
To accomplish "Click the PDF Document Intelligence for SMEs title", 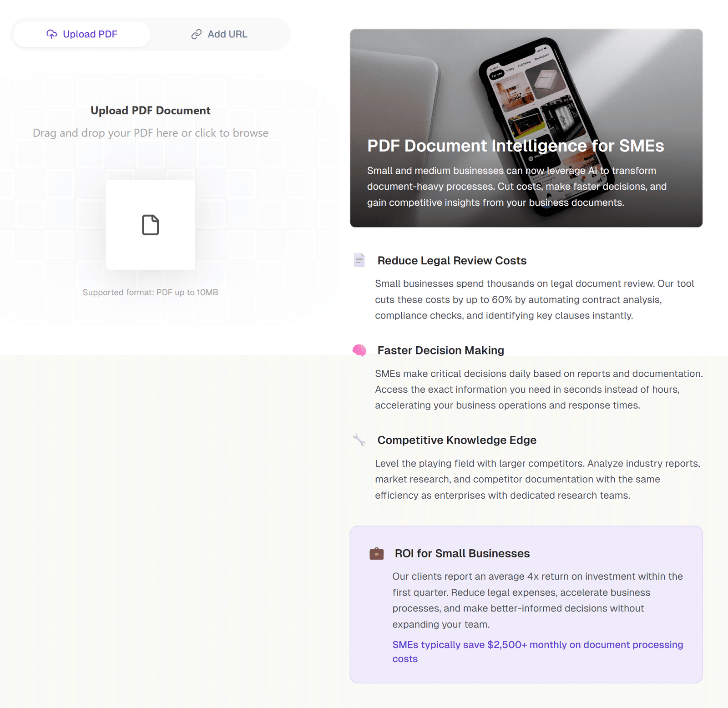I will click(x=516, y=146).
